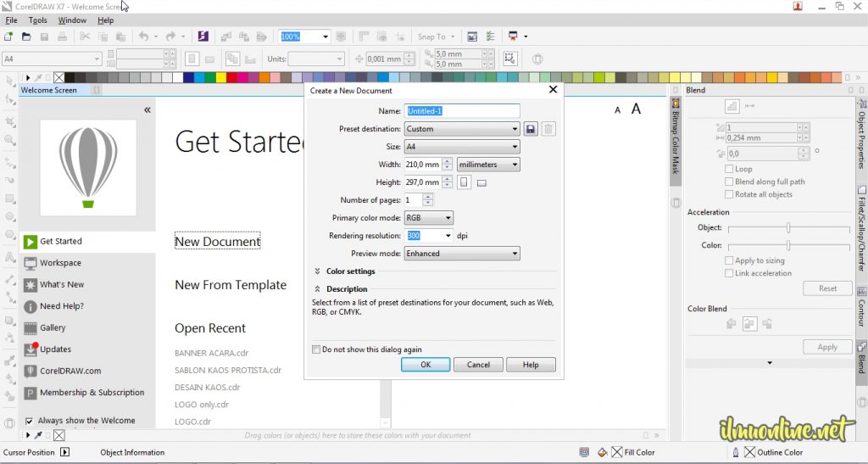The height and width of the screenshot is (464, 868).
Task: Toggle the Loop checkbox in Blend docker
Action: (x=729, y=169)
